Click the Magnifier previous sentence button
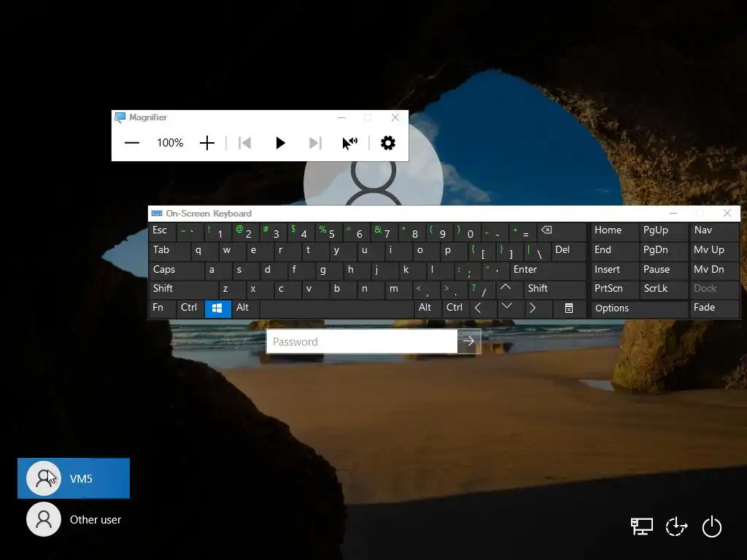Screen dimensions: 747x560 (245, 143)
